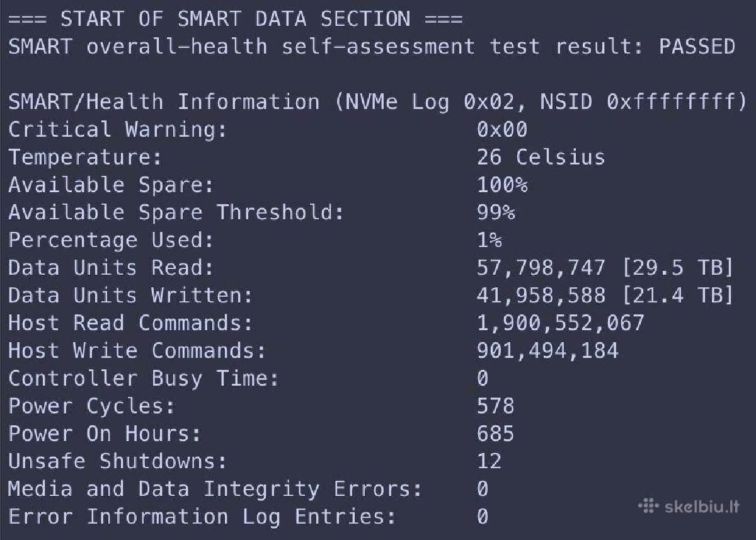
Task: Click the skelbiu.lt watermark logo icon
Action: click(x=648, y=506)
